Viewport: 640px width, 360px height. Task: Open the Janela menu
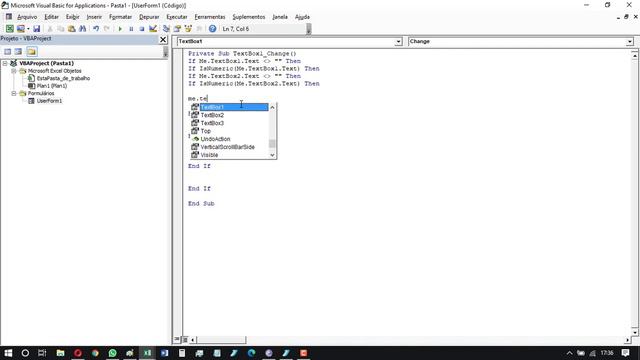(x=280, y=17)
